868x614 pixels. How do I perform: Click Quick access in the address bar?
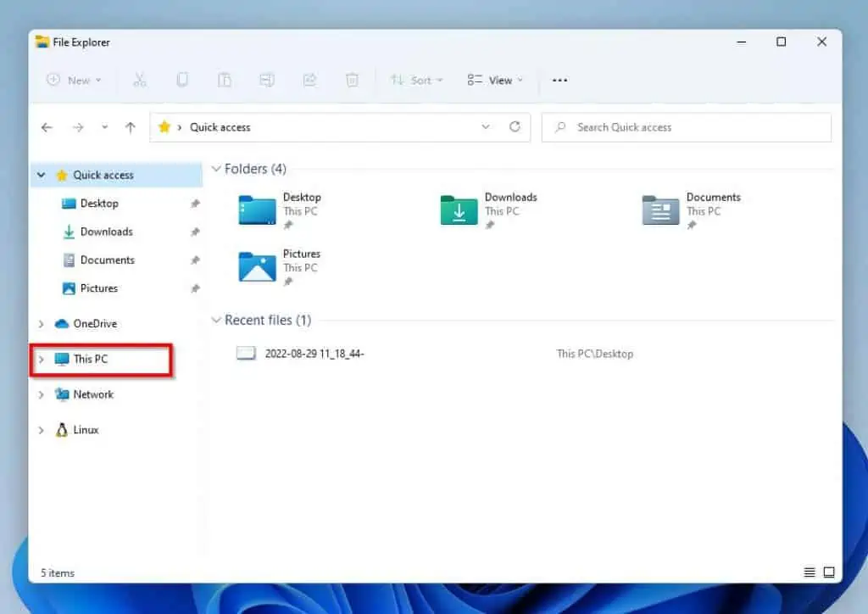(220, 127)
